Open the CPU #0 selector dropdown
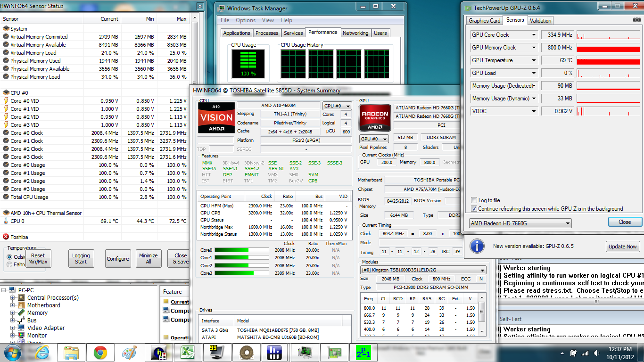 [337, 106]
